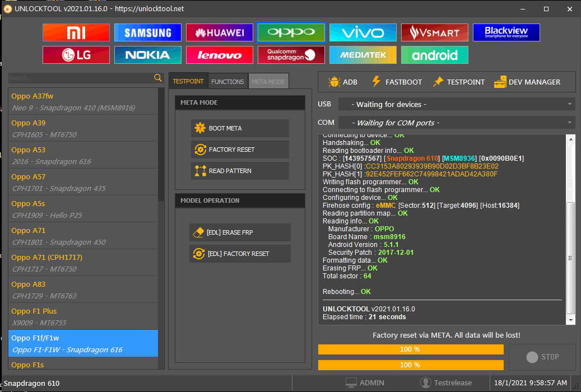Select Oppo A71 (CPH1717) entry

coord(83,263)
